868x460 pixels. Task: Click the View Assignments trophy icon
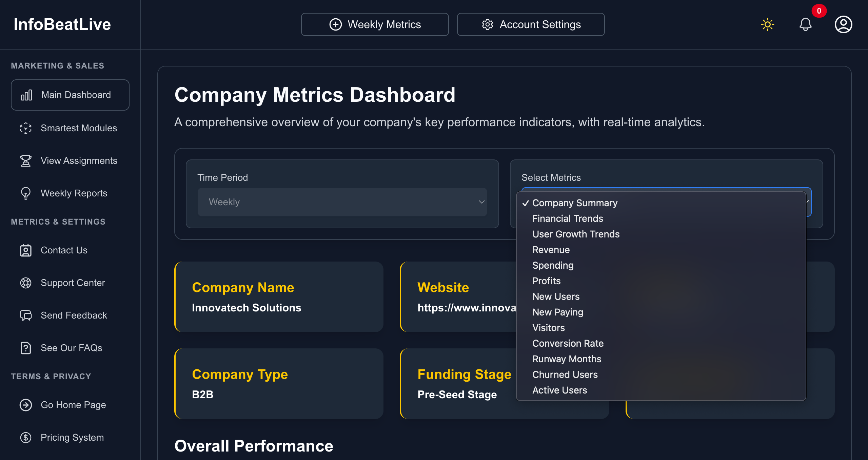(26, 161)
